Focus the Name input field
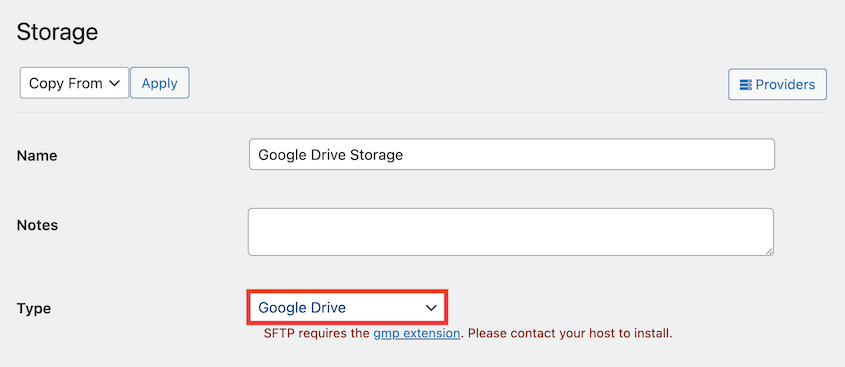 512,155
